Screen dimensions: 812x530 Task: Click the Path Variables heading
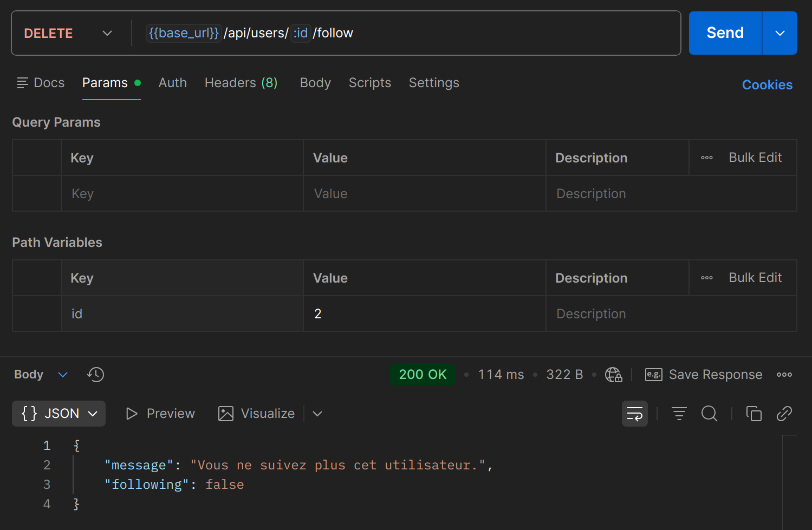(57, 243)
